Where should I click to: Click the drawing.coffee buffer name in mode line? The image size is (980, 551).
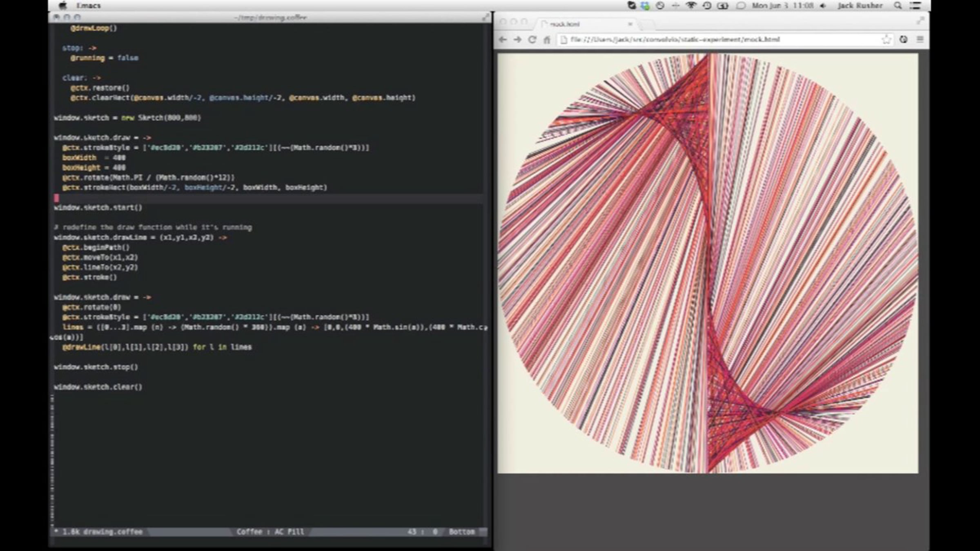[113, 532]
